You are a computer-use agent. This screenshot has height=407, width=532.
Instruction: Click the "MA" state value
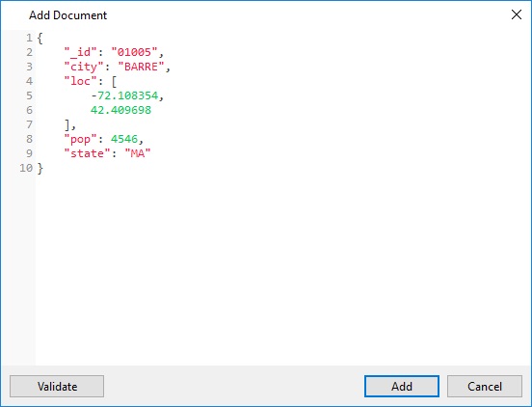[x=138, y=153]
